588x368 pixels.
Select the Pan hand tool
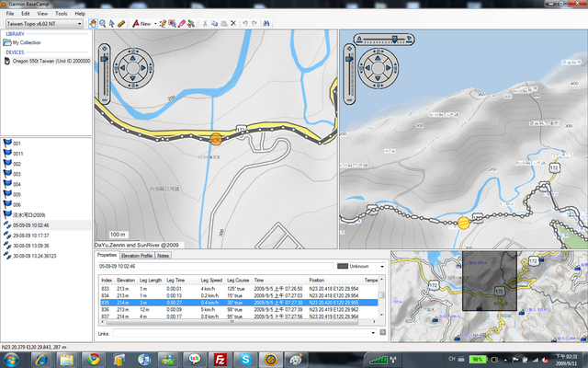coord(93,23)
